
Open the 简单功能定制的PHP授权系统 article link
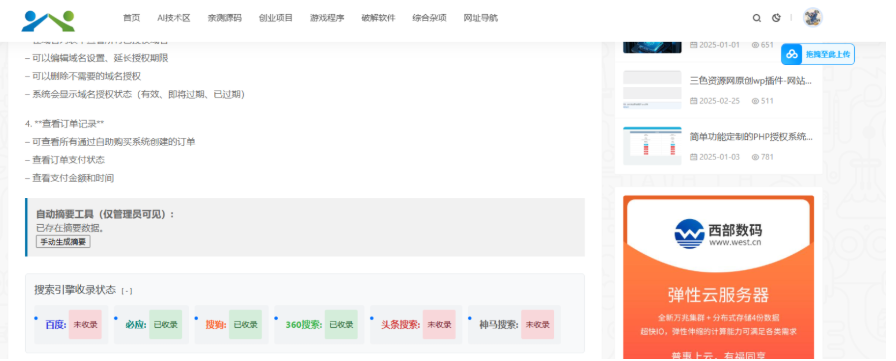tap(751, 137)
